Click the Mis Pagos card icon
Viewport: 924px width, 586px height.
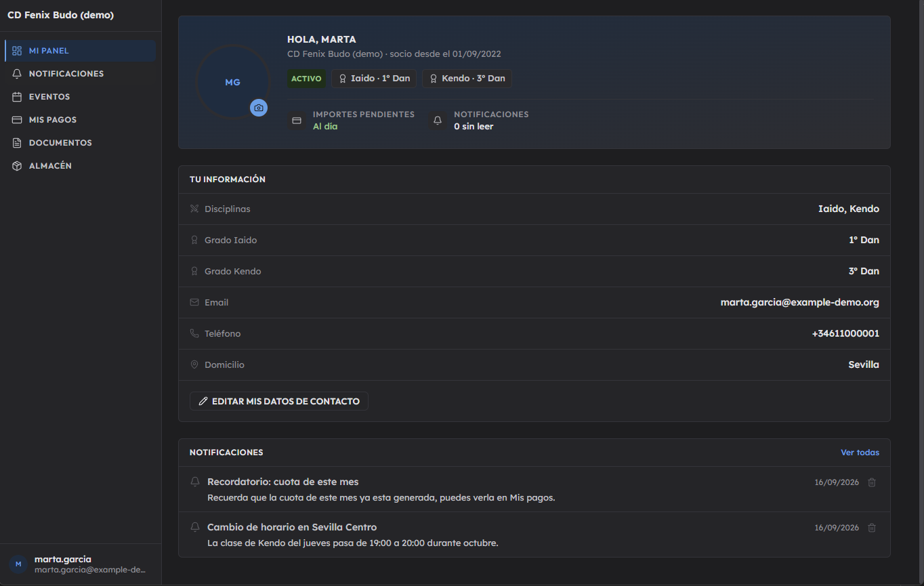click(17, 120)
